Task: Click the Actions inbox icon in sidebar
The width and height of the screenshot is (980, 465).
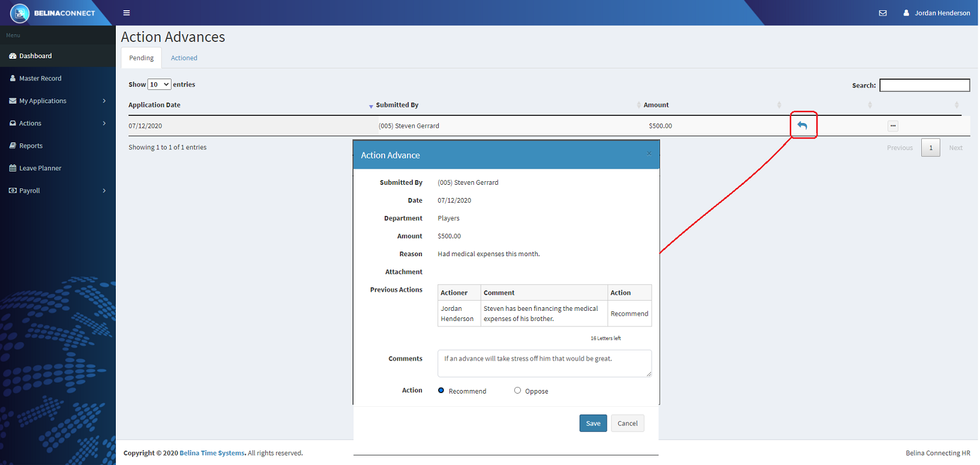Action: click(13, 123)
